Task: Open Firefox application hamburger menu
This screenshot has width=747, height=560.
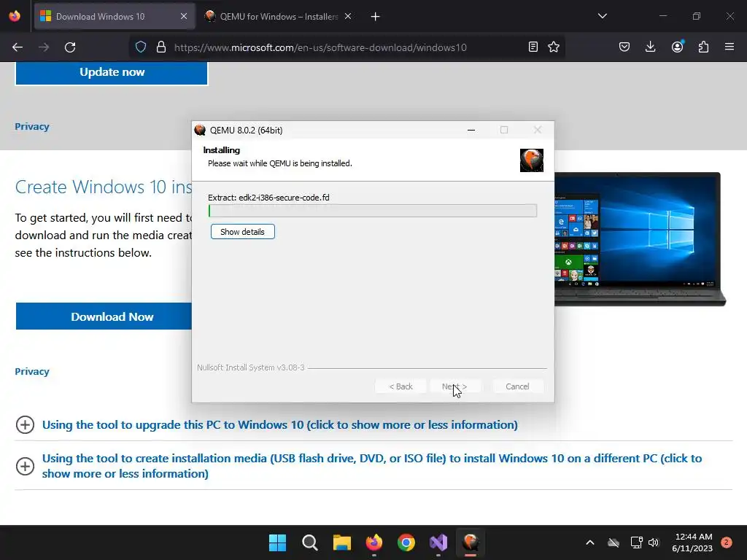Action: (x=729, y=47)
